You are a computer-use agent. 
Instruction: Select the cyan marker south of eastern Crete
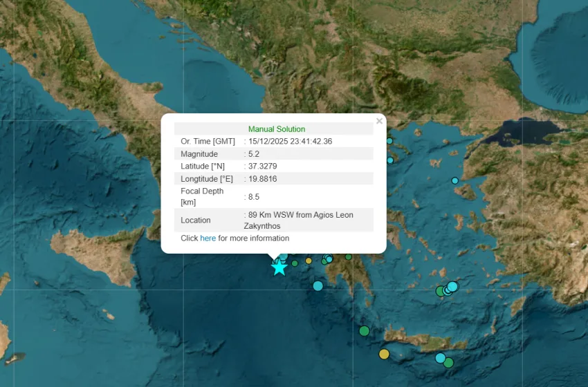click(441, 358)
